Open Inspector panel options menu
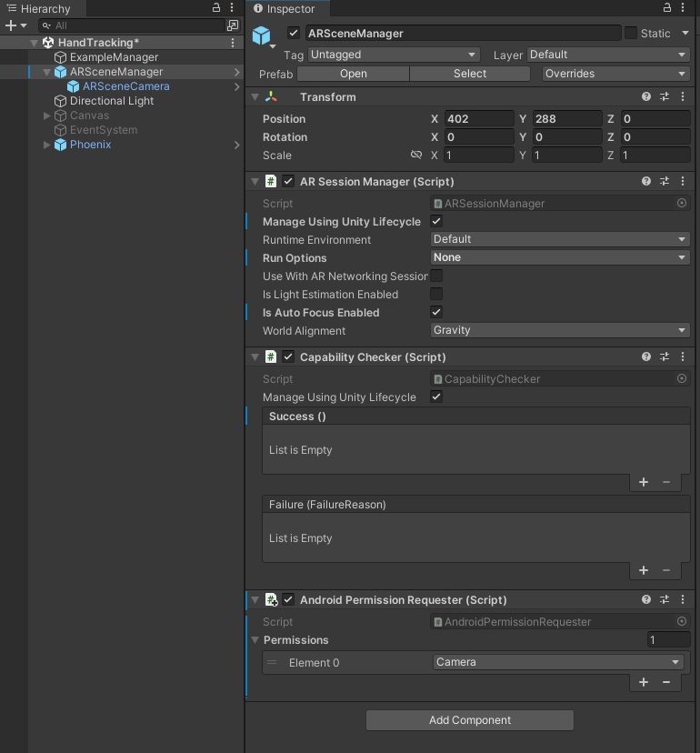Viewport: 700px width, 753px height. 683,7
